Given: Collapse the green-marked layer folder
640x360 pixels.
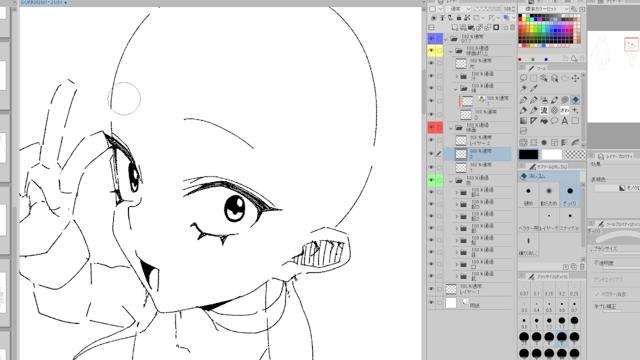Looking at the screenshot, I should pyautogui.click(x=451, y=180).
